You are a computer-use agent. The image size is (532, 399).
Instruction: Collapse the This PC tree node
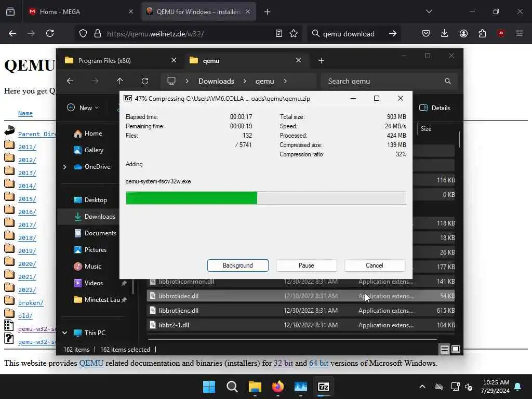click(x=64, y=333)
